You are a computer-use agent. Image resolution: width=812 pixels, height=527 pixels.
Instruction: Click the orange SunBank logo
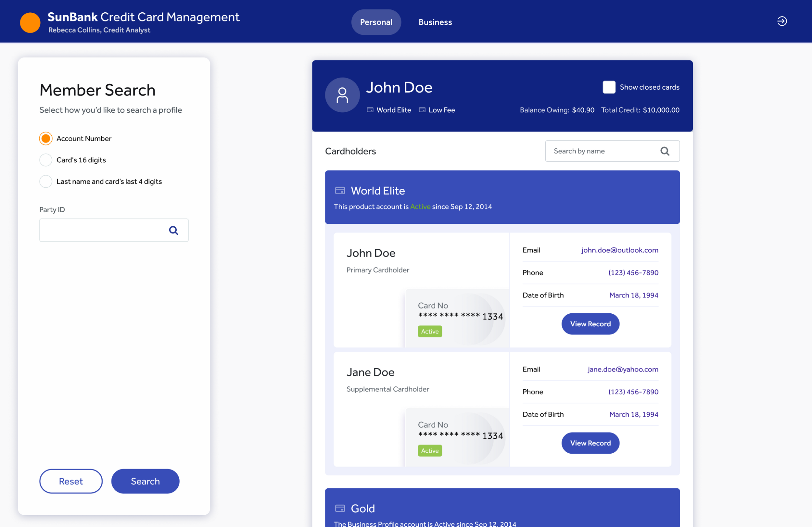pos(30,22)
